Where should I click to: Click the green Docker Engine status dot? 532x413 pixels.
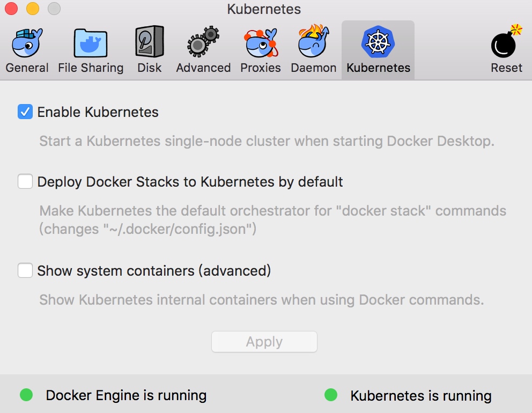pyautogui.click(x=26, y=395)
